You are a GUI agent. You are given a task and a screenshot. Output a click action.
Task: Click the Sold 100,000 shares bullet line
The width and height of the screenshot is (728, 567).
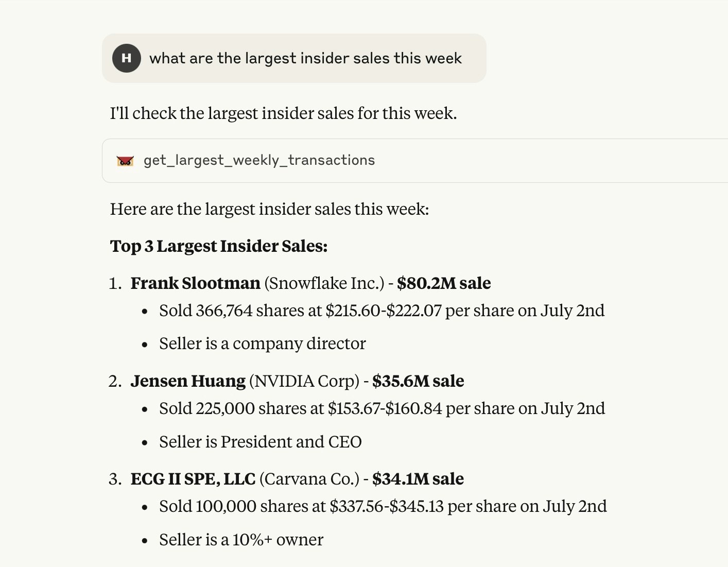tap(383, 506)
